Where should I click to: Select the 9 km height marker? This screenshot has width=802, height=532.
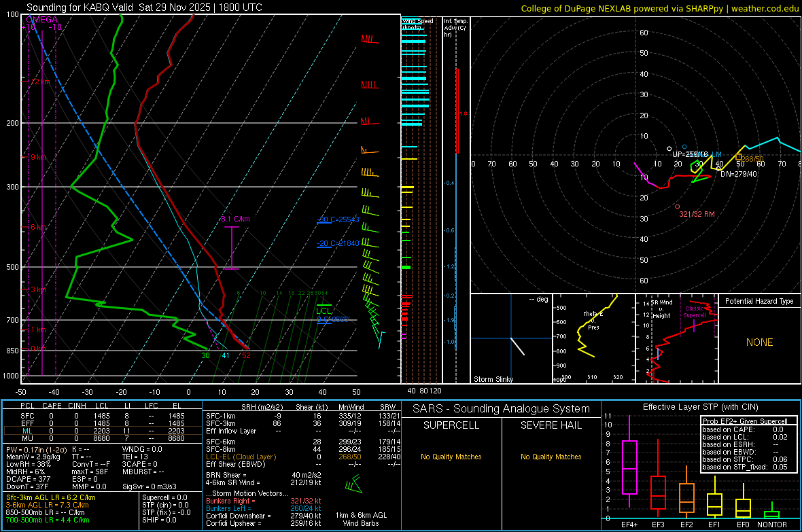pos(38,157)
